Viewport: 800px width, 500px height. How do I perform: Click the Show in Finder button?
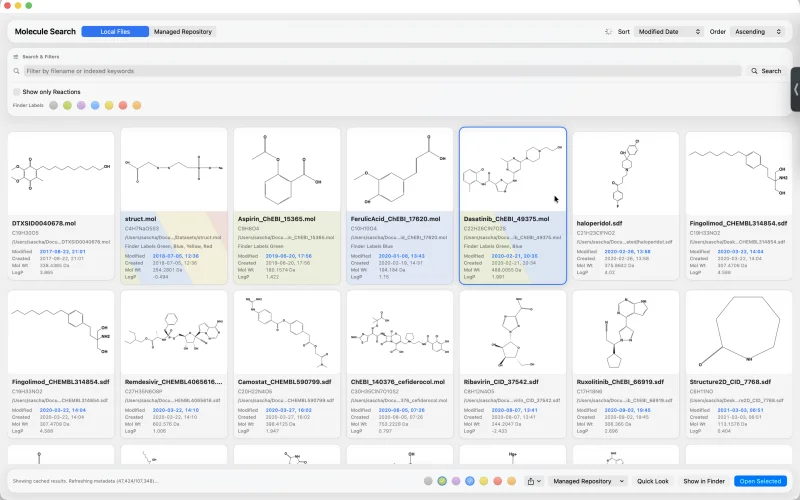click(x=704, y=481)
